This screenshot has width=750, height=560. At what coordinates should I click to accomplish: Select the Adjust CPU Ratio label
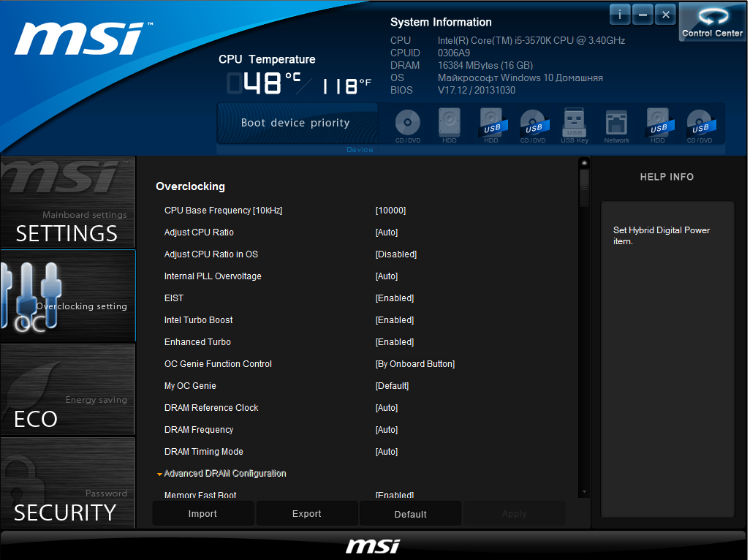click(199, 232)
